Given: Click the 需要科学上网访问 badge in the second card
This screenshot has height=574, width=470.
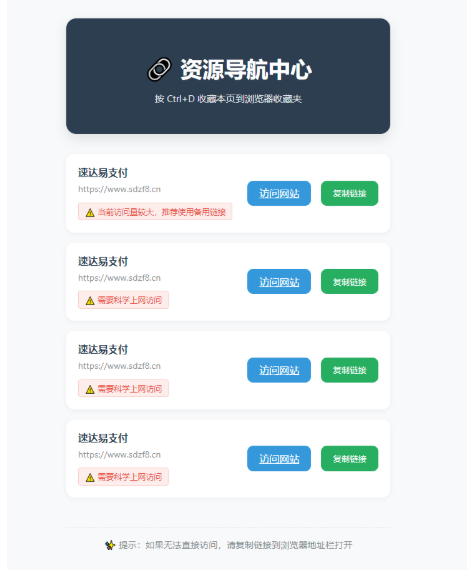Looking at the screenshot, I should [123, 300].
